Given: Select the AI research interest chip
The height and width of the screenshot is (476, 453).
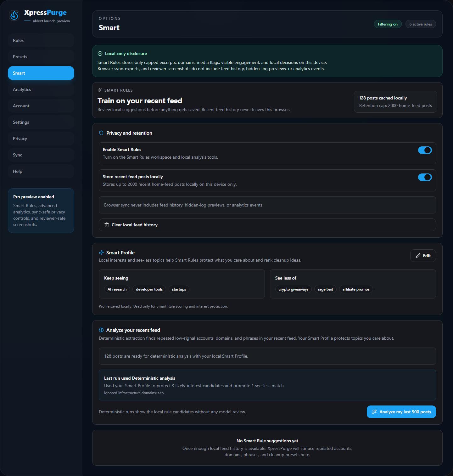Looking at the screenshot, I should click(117, 289).
